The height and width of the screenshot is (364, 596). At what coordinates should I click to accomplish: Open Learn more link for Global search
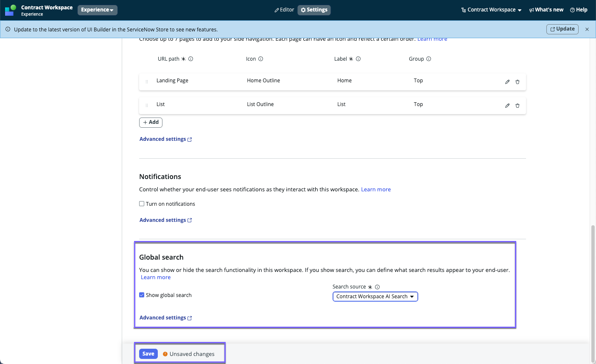(x=156, y=277)
